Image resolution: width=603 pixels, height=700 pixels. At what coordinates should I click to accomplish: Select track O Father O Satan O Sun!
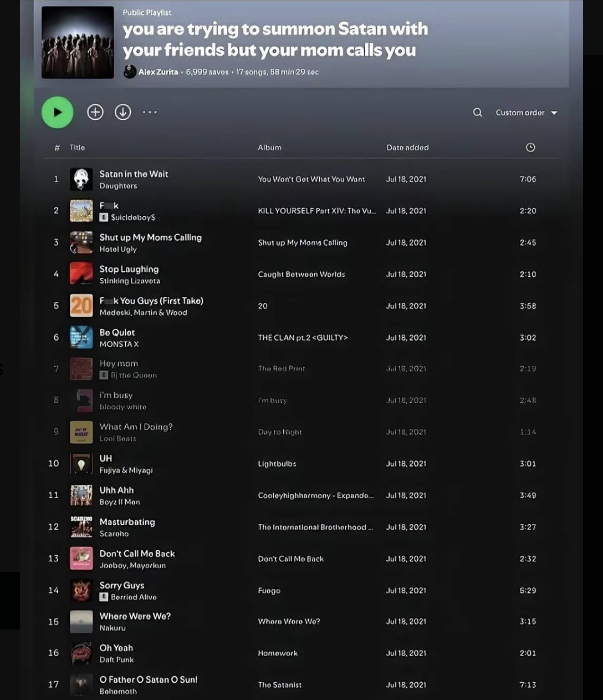coord(148,679)
